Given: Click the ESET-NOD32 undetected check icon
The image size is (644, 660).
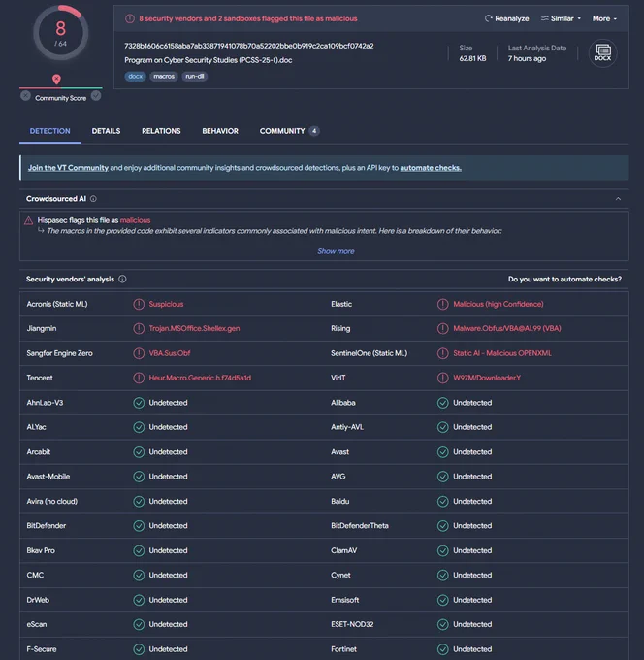Looking at the screenshot, I should [443, 624].
